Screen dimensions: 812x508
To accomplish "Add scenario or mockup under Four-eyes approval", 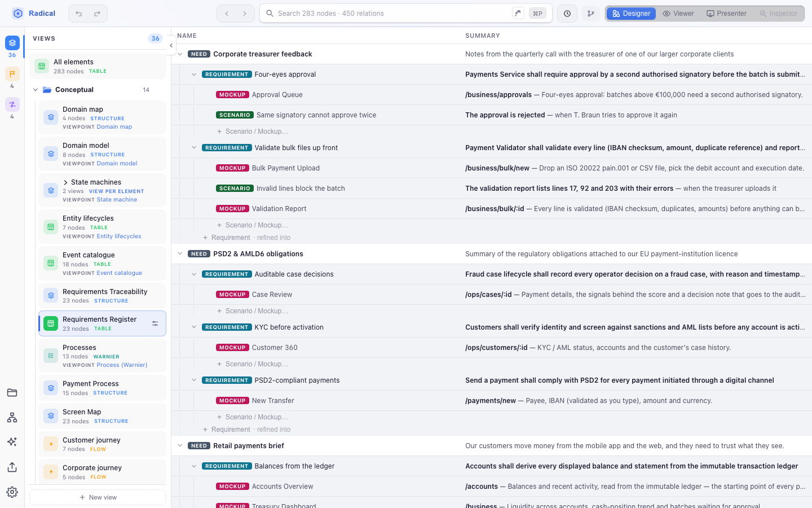I will click(x=253, y=132).
